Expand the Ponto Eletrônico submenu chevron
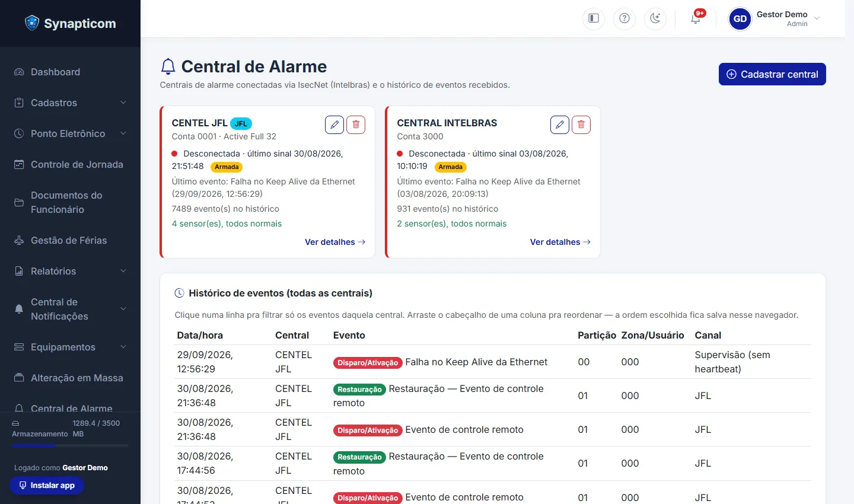The image size is (854, 504). coord(123,133)
